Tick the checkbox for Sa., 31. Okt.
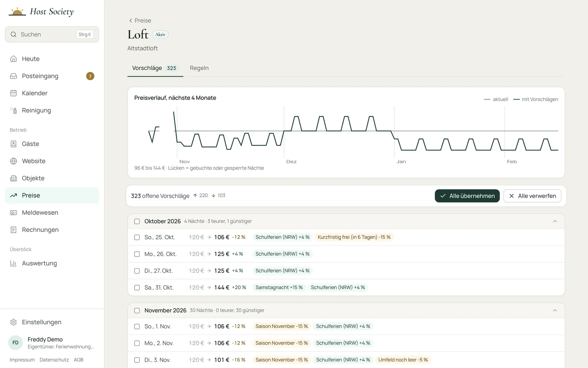588x368 pixels. [137, 287]
